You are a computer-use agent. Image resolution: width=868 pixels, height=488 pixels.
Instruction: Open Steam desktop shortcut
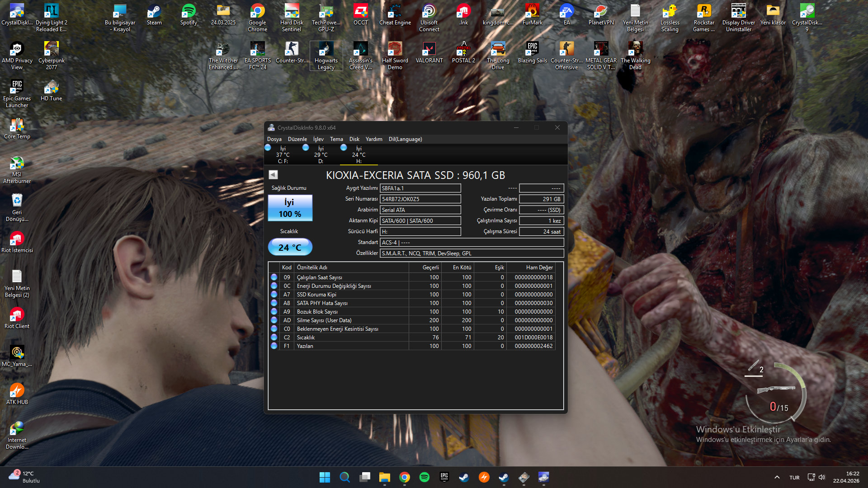click(154, 15)
